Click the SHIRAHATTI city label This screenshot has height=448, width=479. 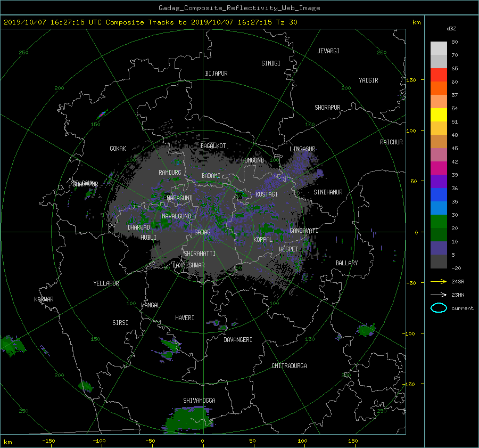click(200, 254)
